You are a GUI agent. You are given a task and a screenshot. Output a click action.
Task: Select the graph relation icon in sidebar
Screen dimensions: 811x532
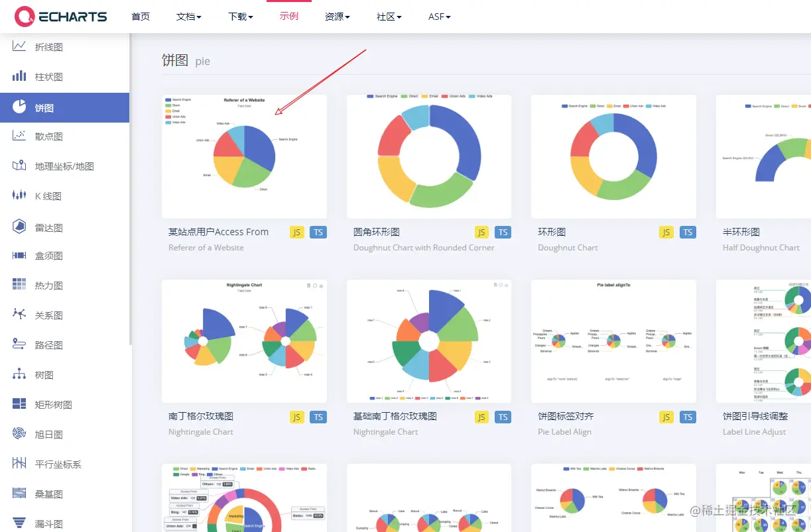[19, 315]
